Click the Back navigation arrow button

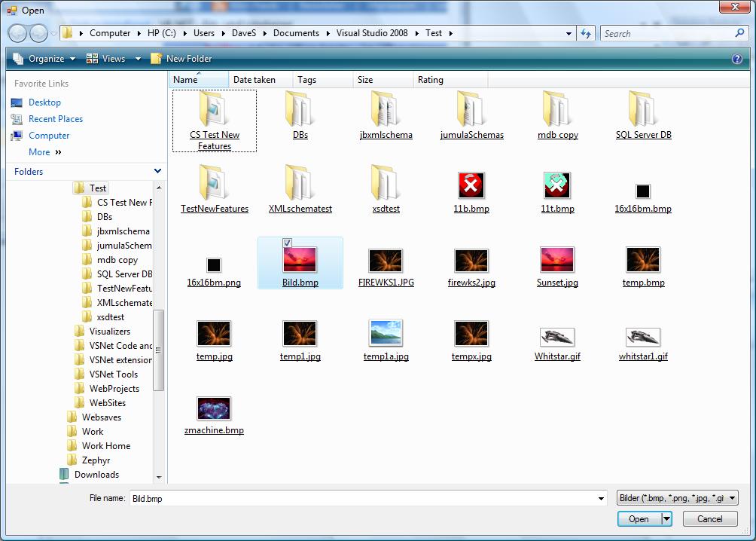[x=17, y=33]
